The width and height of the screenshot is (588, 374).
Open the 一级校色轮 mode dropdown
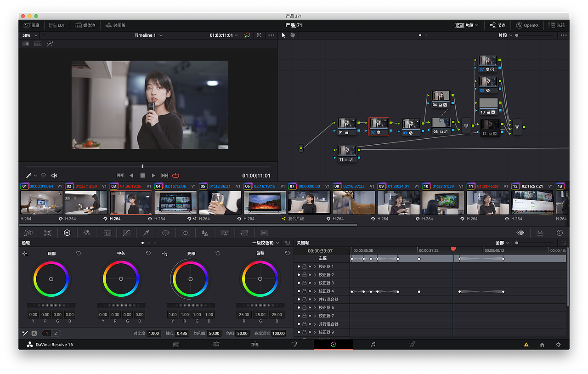click(265, 243)
